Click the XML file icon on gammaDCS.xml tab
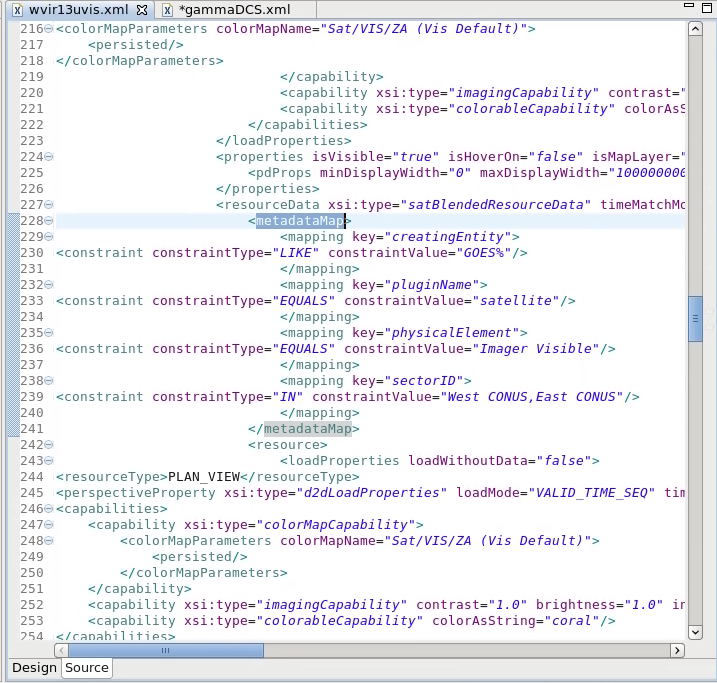 click(x=167, y=10)
